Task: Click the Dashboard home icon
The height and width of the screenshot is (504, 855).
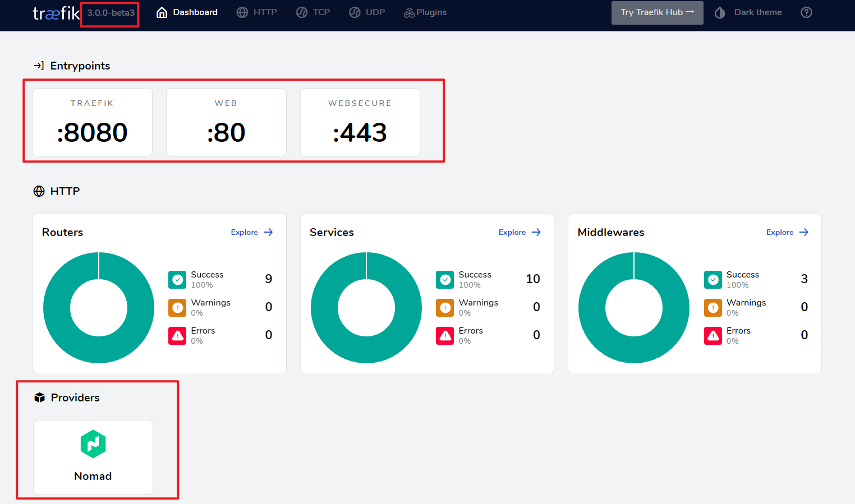Action: click(162, 12)
